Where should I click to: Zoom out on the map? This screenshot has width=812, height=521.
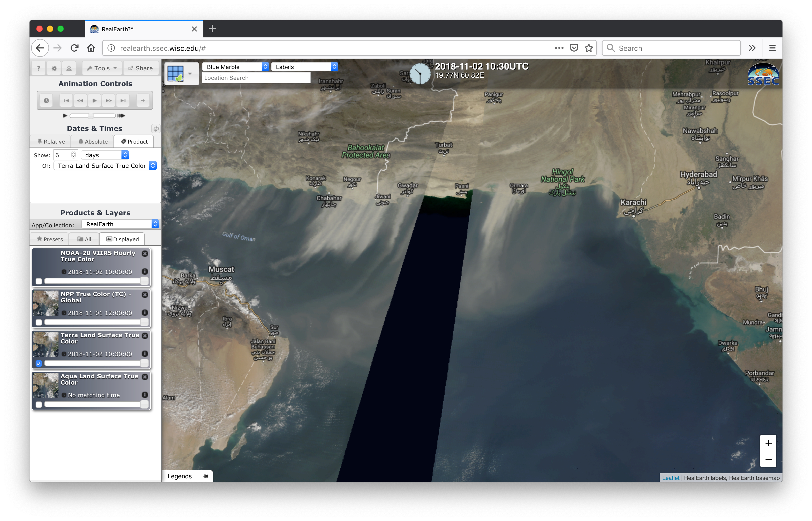click(768, 459)
